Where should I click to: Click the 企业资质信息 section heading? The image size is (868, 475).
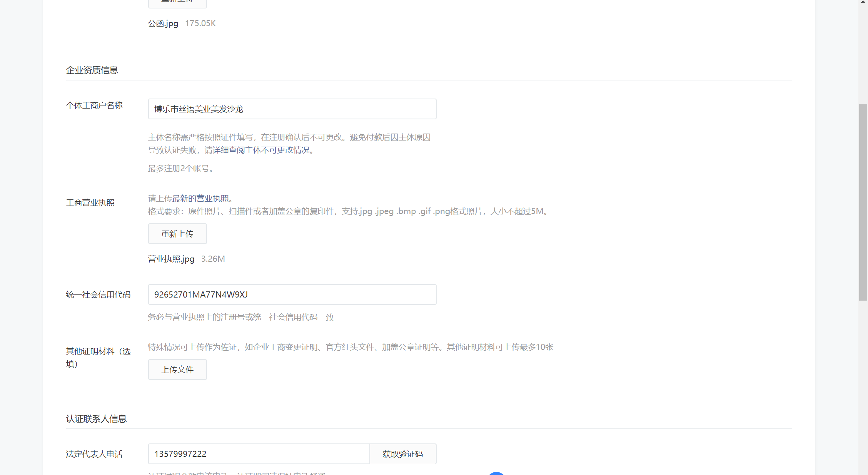tap(92, 70)
